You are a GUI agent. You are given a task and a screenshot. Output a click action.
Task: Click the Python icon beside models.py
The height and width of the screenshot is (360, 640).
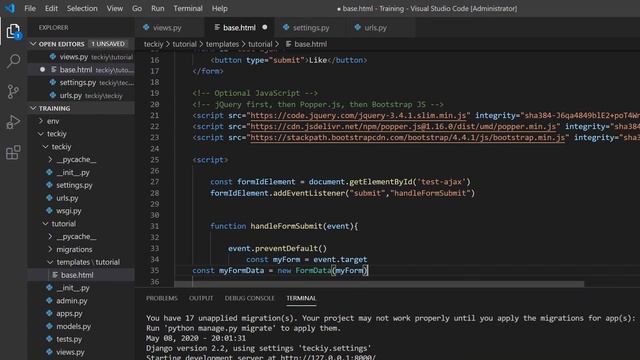pyautogui.click(x=49, y=326)
